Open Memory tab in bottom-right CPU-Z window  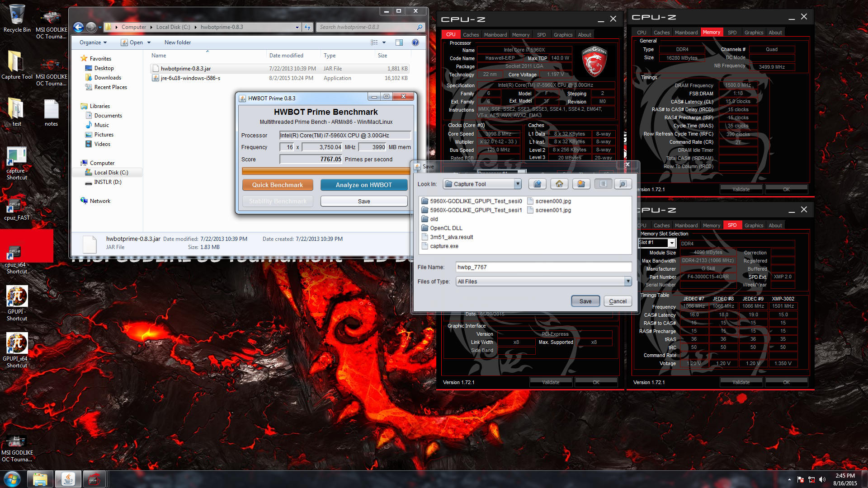pyautogui.click(x=711, y=225)
